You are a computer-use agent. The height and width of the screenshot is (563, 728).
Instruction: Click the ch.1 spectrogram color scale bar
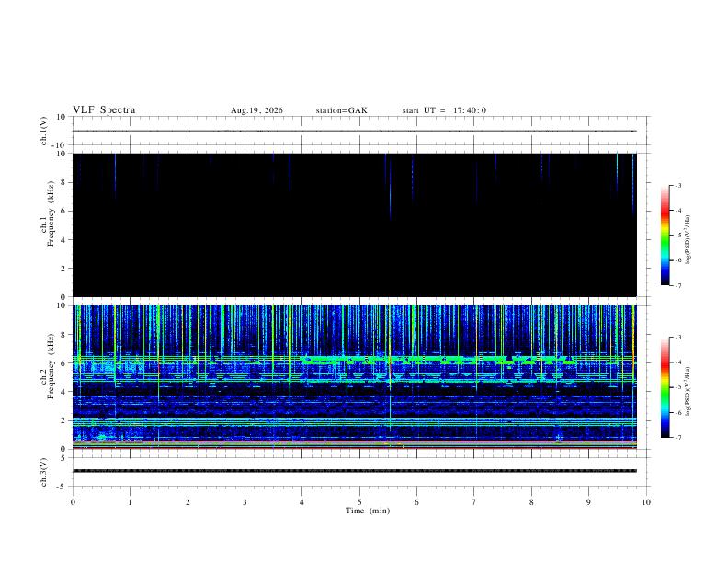coord(665,236)
